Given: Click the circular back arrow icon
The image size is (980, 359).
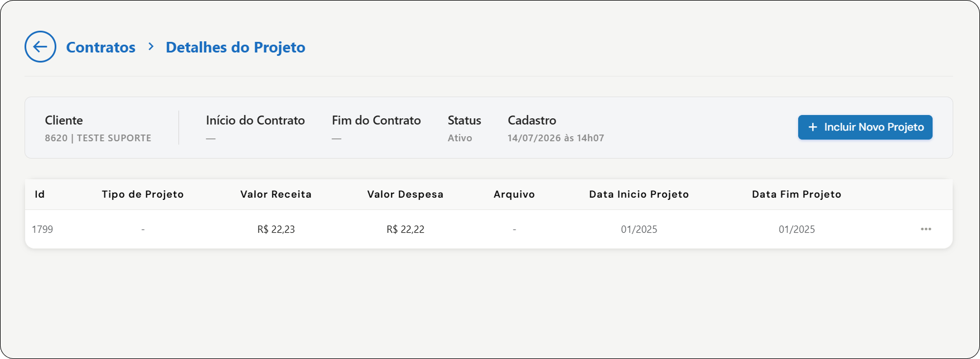Looking at the screenshot, I should point(40,47).
